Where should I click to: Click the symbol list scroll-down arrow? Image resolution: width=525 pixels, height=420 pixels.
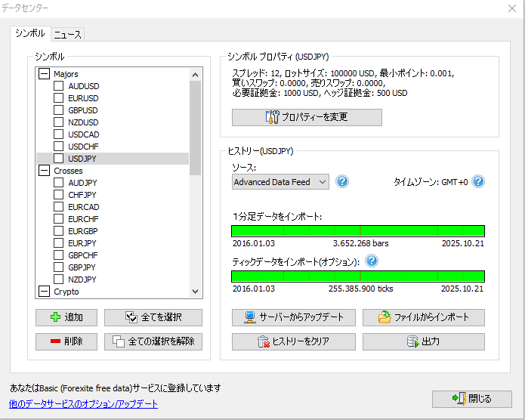click(x=195, y=292)
